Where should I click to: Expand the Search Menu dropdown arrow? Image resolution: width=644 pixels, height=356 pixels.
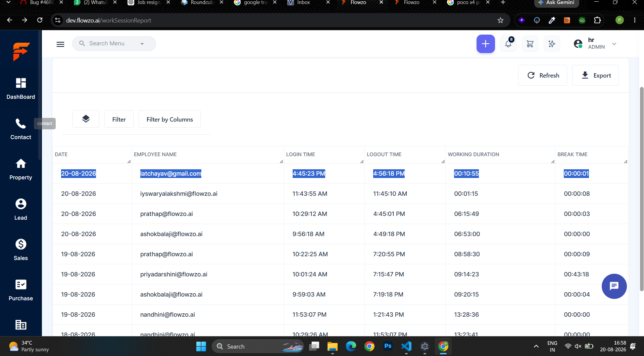pyautogui.click(x=142, y=44)
